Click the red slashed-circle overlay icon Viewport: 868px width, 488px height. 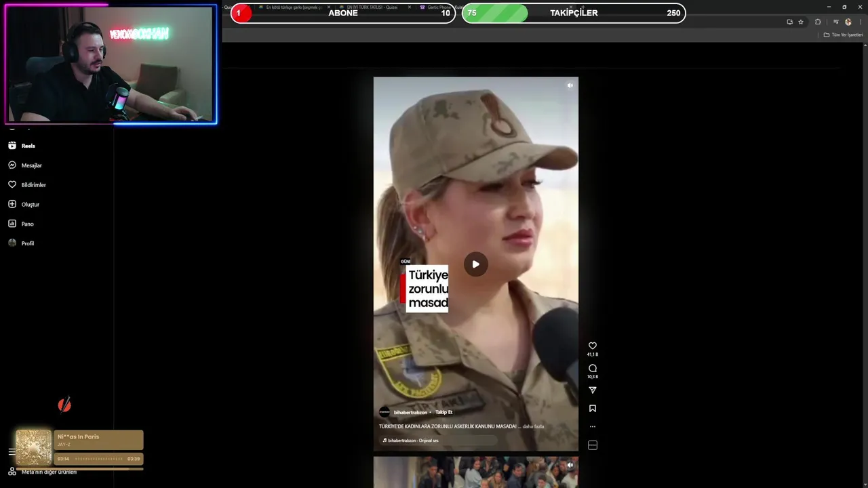point(64,405)
